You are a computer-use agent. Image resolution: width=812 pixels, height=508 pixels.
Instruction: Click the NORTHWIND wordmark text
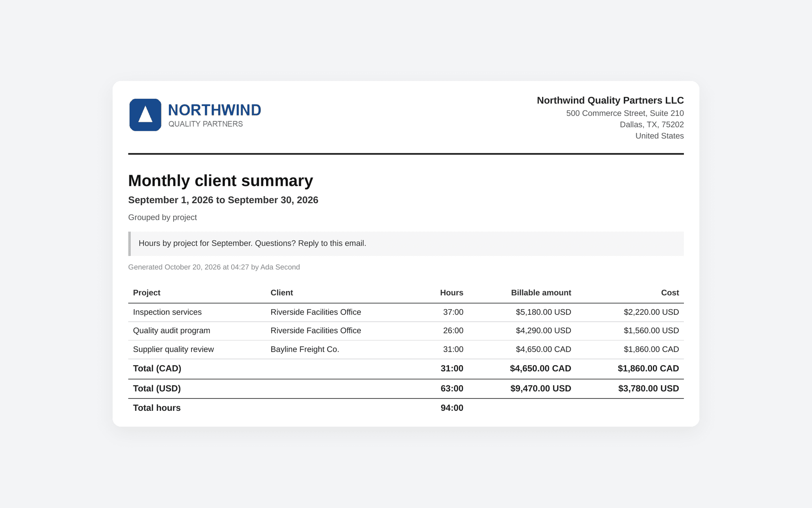click(x=214, y=110)
